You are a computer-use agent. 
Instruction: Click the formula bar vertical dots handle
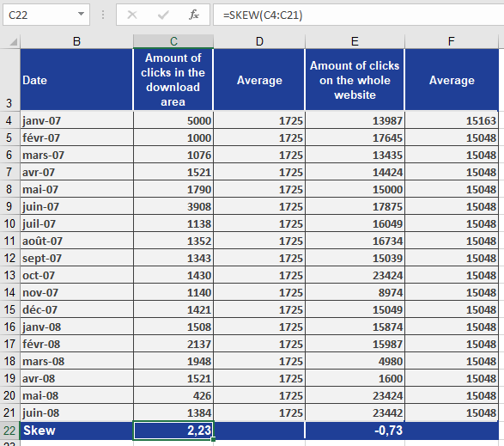(x=103, y=15)
